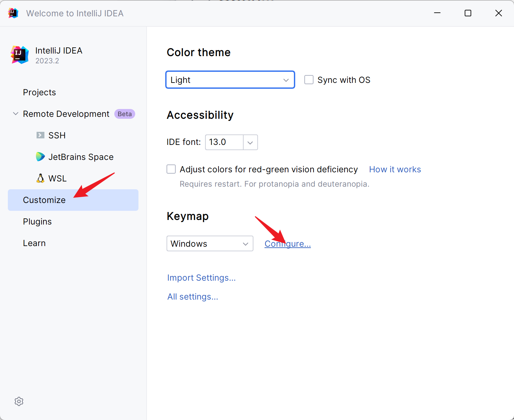514x420 pixels.
Task: Click the How it works link
Action: click(395, 169)
